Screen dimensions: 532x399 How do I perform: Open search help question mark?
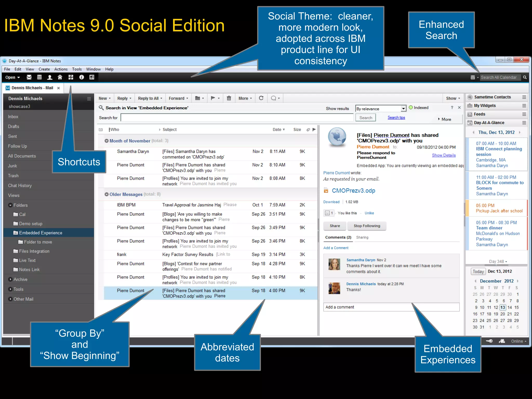tap(452, 107)
